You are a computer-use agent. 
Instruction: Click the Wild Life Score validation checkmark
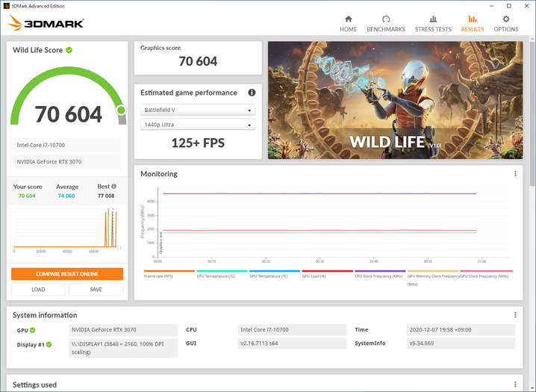tap(69, 50)
